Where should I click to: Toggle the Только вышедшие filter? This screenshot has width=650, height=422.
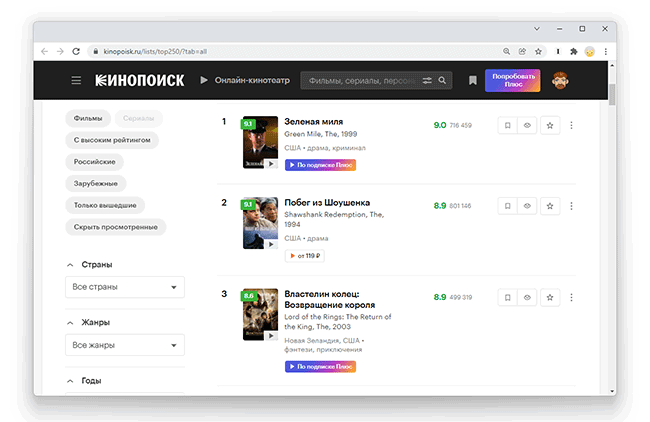pyautogui.click(x=105, y=205)
